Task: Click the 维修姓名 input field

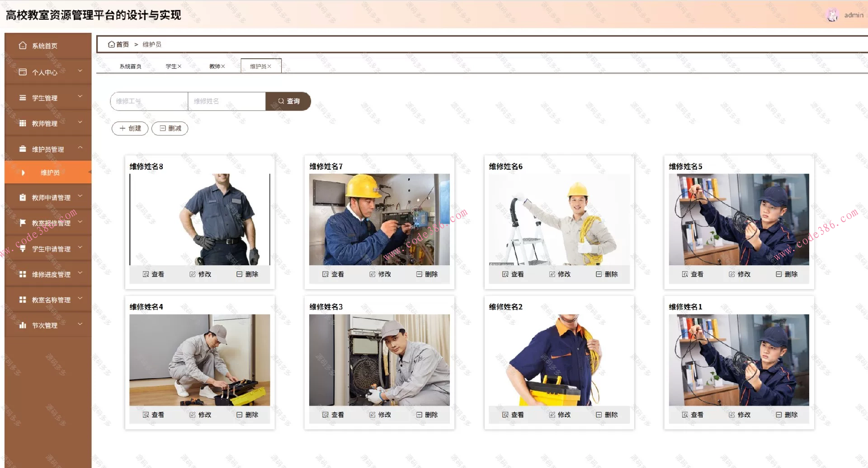Action: click(227, 101)
